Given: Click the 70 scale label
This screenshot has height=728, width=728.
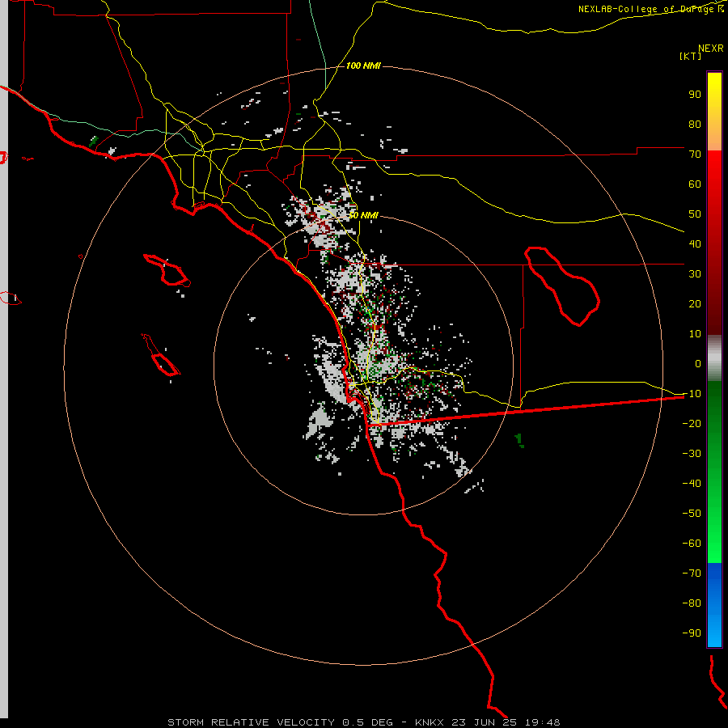Looking at the screenshot, I should (695, 154).
